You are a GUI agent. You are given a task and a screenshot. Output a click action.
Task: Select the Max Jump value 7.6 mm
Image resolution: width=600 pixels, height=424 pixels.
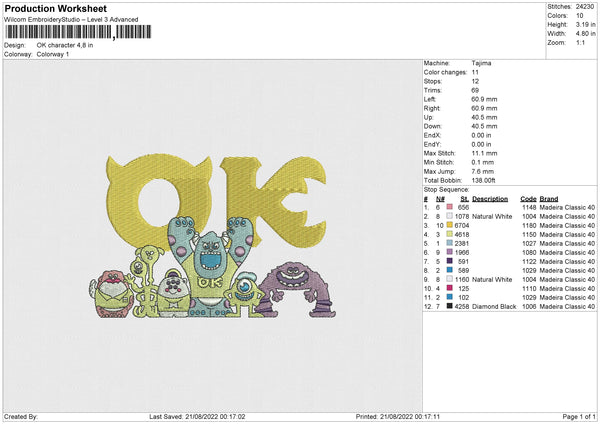click(483, 171)
